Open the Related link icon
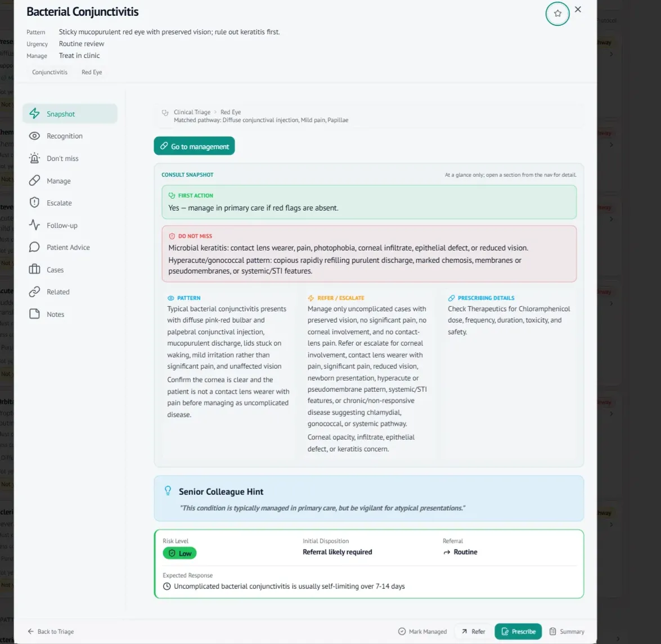The width and height of the screenshot is (661, 644). click(34, 292)
